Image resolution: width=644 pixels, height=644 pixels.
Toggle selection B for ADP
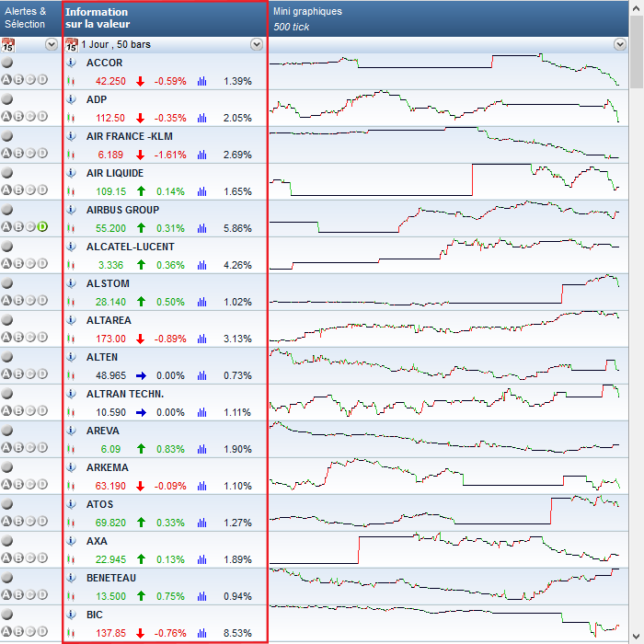tap(18, 116)
